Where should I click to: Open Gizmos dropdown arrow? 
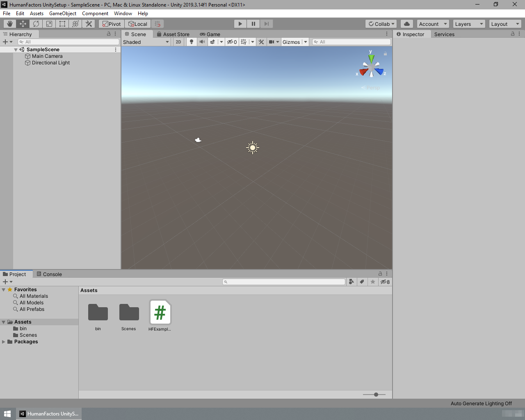pyautogui.click(x=306, y=42)
